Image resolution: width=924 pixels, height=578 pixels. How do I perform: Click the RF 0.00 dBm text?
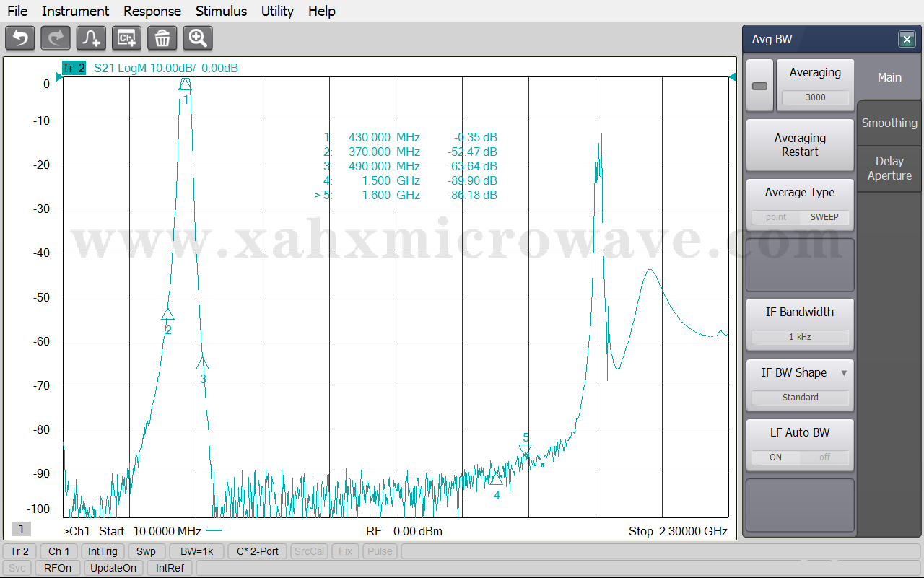[x=404, y=532]
